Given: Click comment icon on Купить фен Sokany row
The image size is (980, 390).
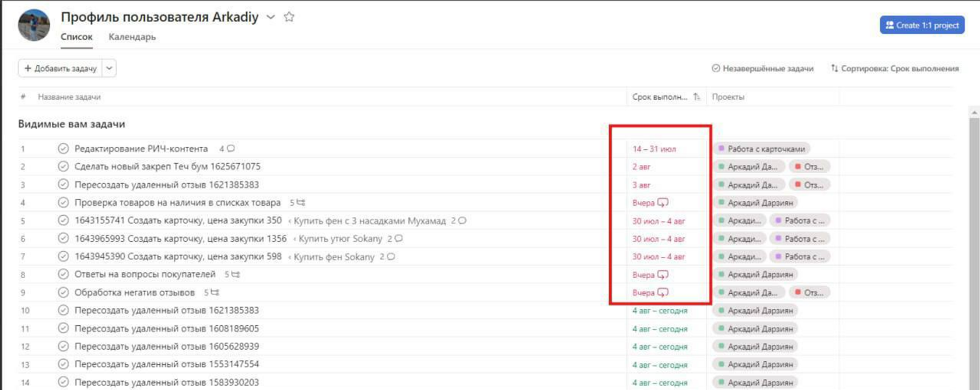Looking at the screenshot, I should point(391,257).
